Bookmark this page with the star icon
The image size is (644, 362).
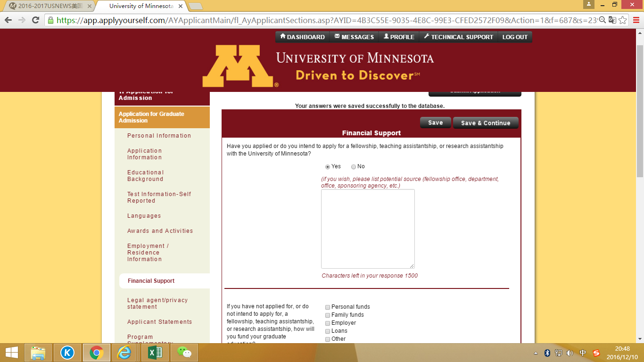622,20
